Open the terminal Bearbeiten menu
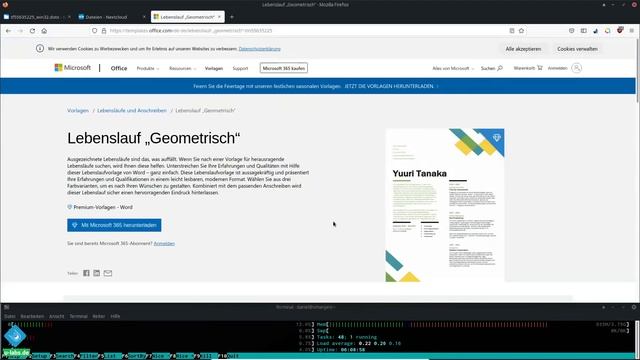This screenshot has width=640, height=360. point(32,316)
